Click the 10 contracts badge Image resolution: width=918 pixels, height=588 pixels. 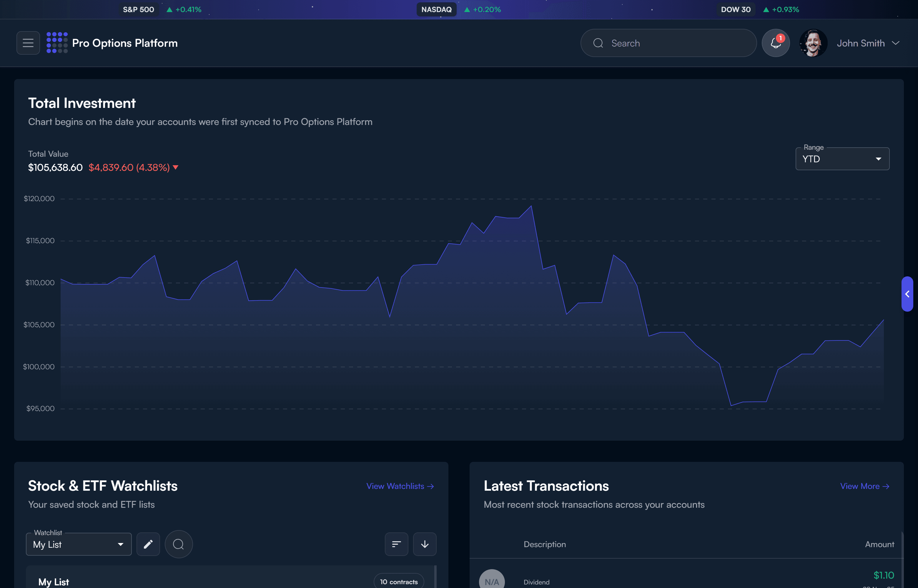(398, 582)
